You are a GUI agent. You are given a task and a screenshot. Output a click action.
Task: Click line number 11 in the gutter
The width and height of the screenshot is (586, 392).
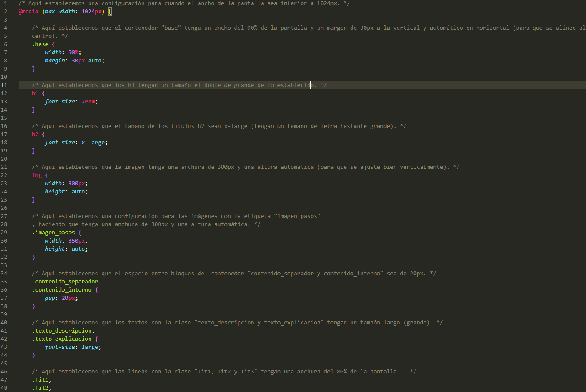[4, 85]
